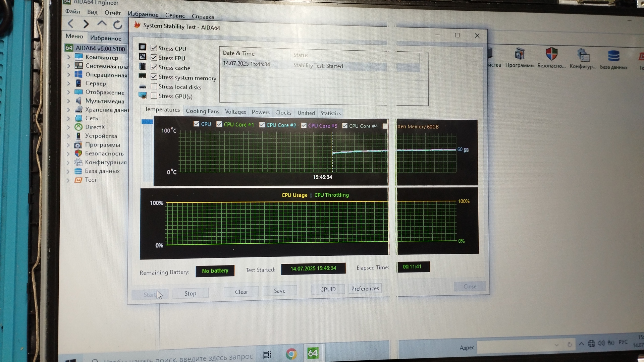Uncheck CPU Core #1 graph checkbox
The image size is (644, 362).
tap(219, 124)
